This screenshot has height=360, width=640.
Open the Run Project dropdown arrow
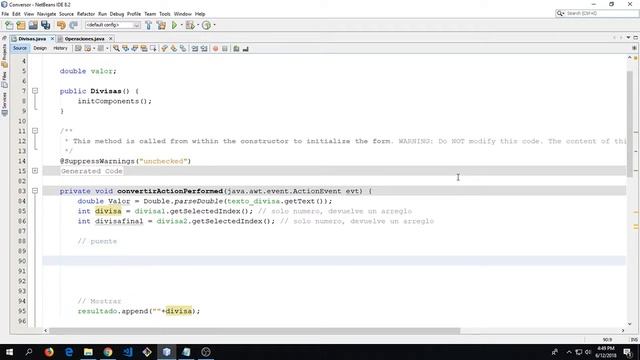(182, 25)
